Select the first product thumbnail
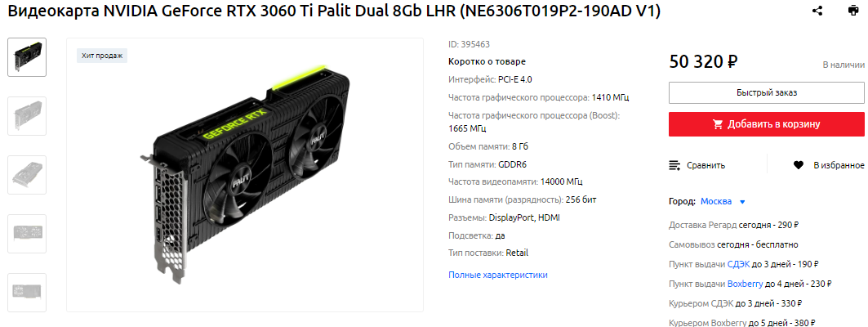Screen dimensions: 868x327 click(27, 57)
